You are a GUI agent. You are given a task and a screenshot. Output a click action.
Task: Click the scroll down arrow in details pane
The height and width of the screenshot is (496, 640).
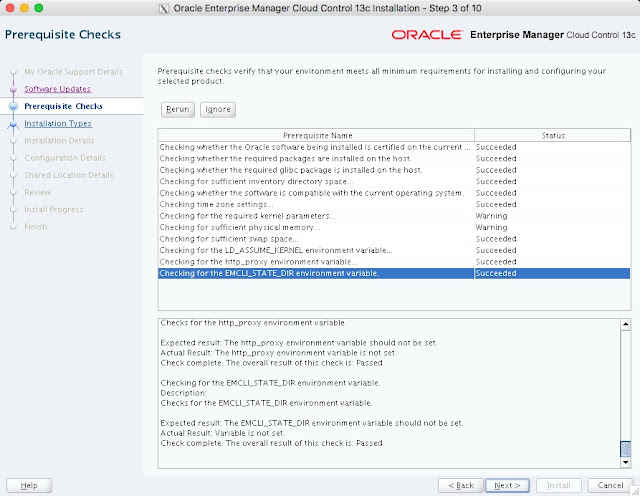click(x=625, y=463)
